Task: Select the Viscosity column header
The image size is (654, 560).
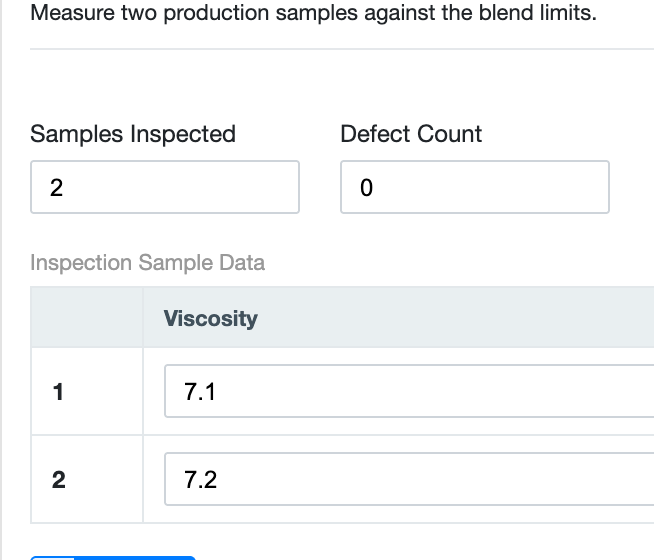Action: 398,318
